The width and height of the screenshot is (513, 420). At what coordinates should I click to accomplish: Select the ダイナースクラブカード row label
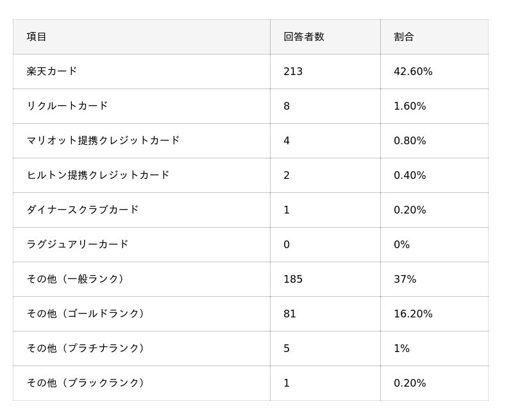tap(83, 210)
